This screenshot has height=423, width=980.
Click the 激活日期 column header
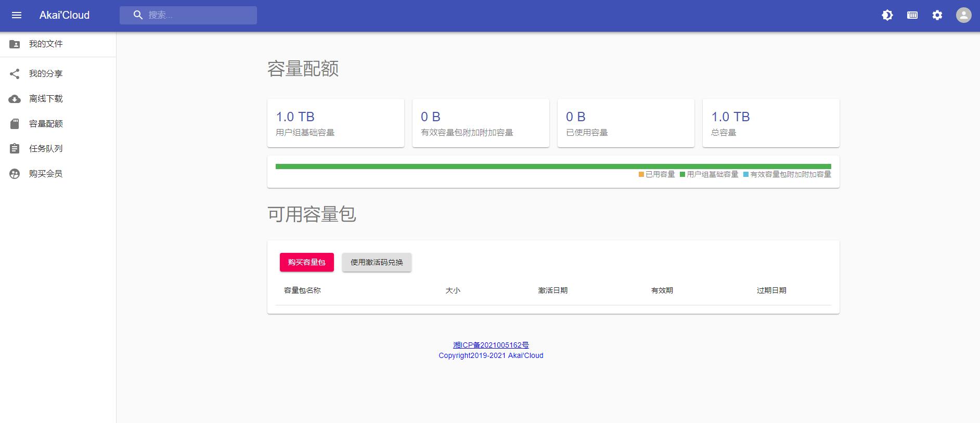pos(553,290)
